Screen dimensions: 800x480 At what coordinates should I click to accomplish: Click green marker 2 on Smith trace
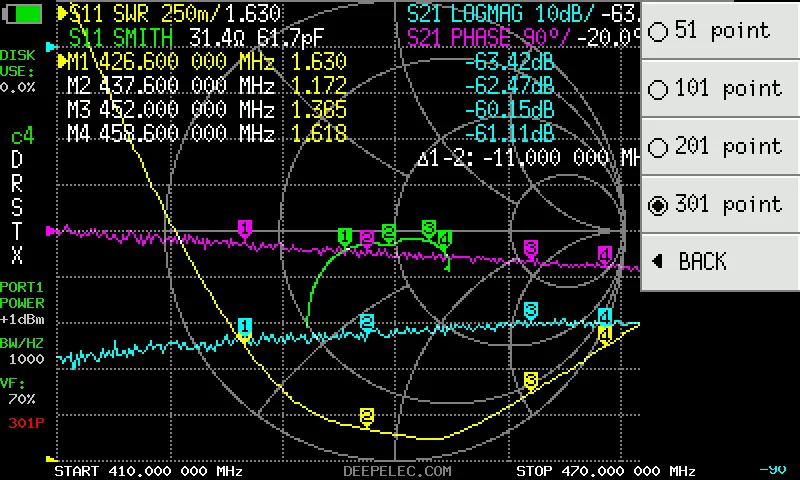pyautogui.click(x=389, y=233)
